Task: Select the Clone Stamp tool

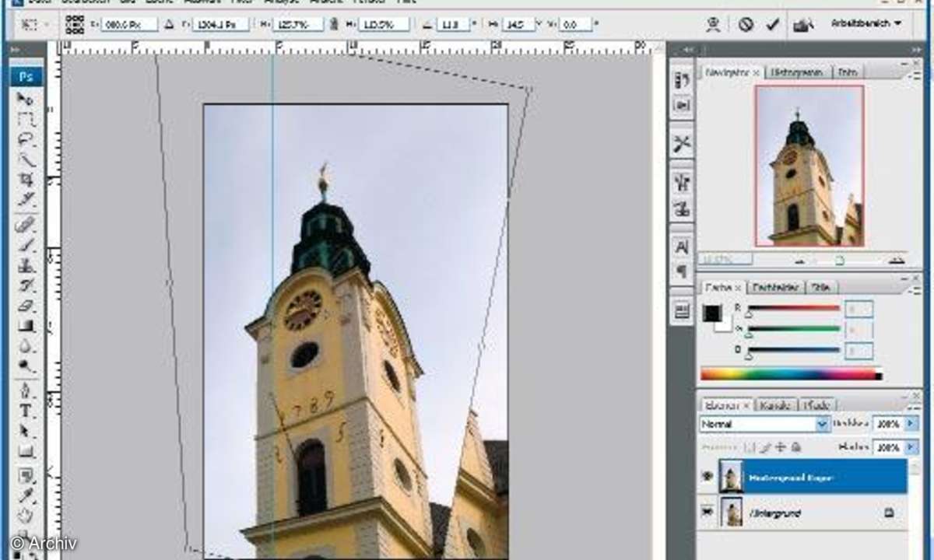Action: point(26,265)
